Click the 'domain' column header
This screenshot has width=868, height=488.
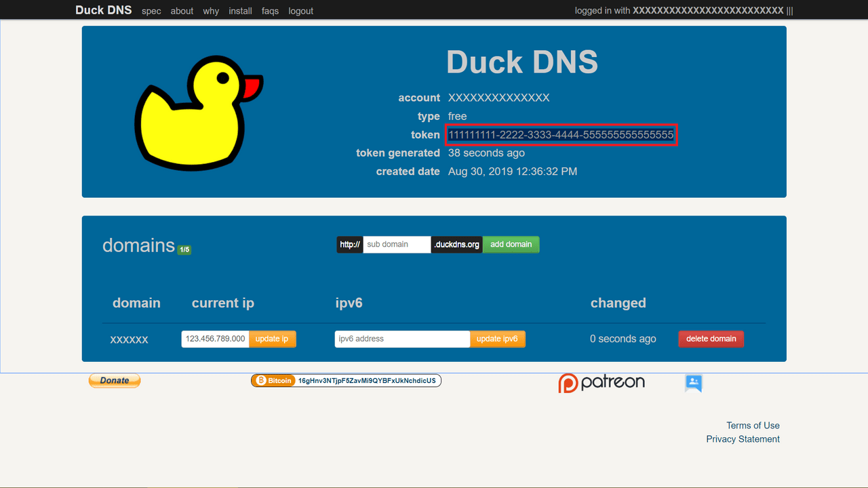point(136,303)
